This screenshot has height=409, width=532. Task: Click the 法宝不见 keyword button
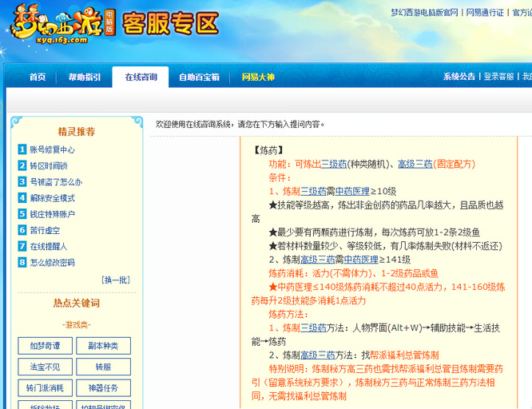click(x=45, y=367)
